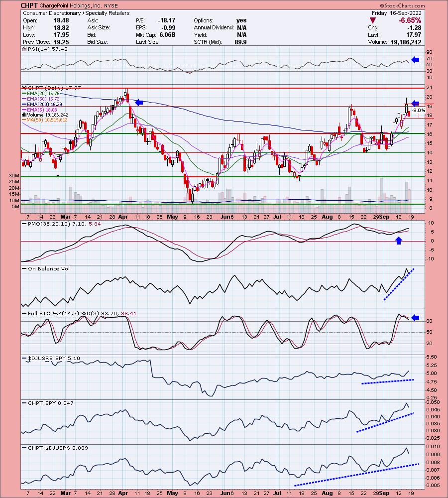Screen dimensions: 448x498
Task: Click the small icon before RSI(14) label
Action: 24,49
